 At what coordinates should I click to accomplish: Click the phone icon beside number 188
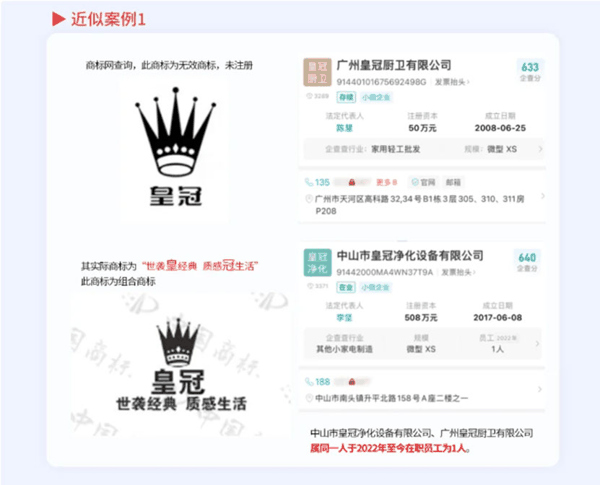[310, 381]
